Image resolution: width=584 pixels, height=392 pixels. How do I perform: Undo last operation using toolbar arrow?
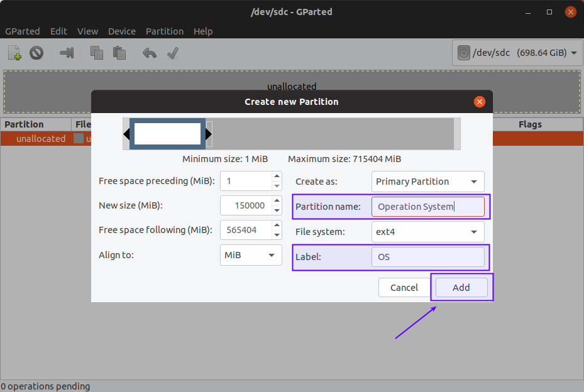149,53
